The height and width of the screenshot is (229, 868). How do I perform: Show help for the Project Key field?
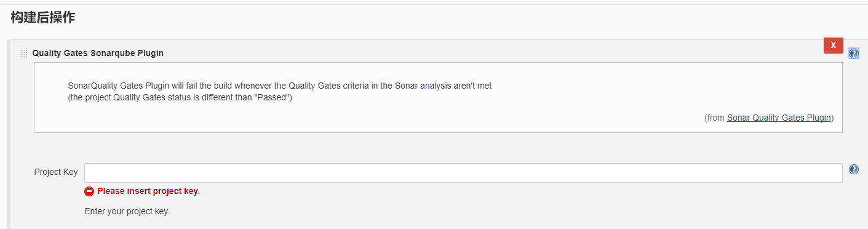point(853,169)
